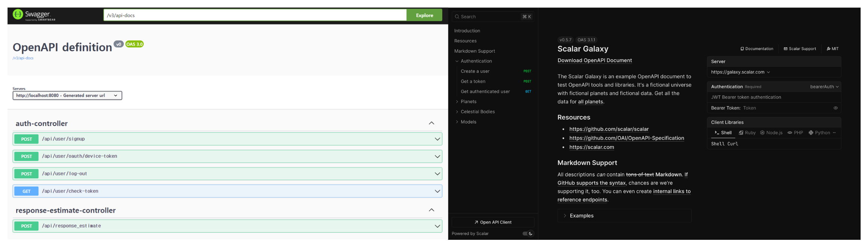Click Download OpenAPI Document link
The height and width of the screenshot is (247, 868).
coord(594,60)
